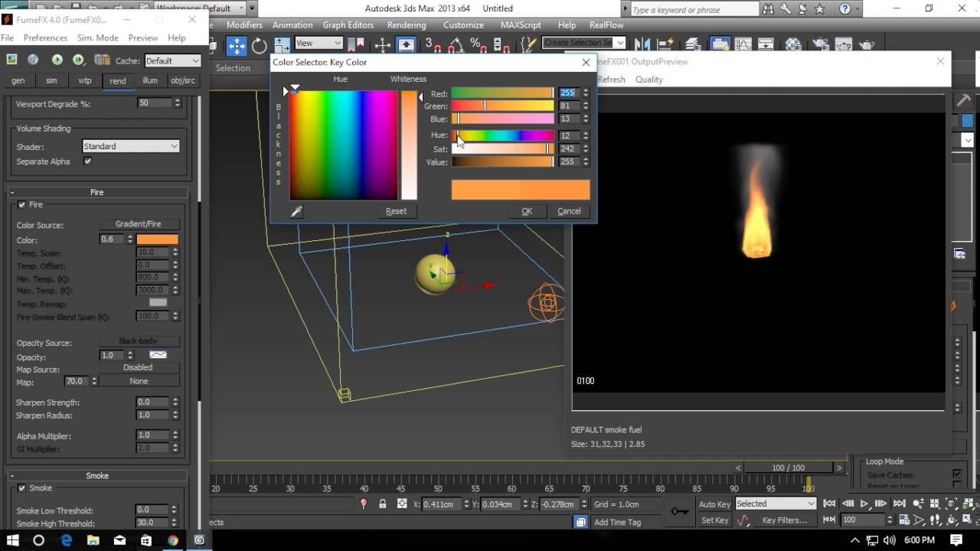Image resolution: width=980 pixels, height=551 pixels.
Task: Open the View reference coordinate dropdown
Action: click(x=318, y=44)
